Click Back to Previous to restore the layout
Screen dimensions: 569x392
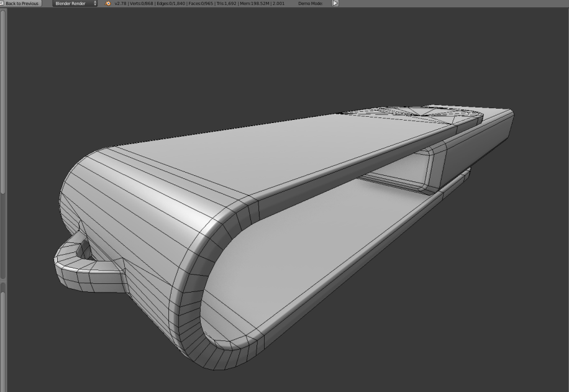[x=22, y=3]
